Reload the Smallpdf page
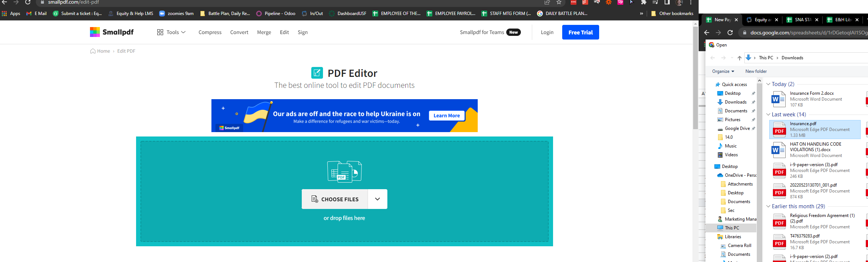 pyautogui.click(x=28, y=2)
